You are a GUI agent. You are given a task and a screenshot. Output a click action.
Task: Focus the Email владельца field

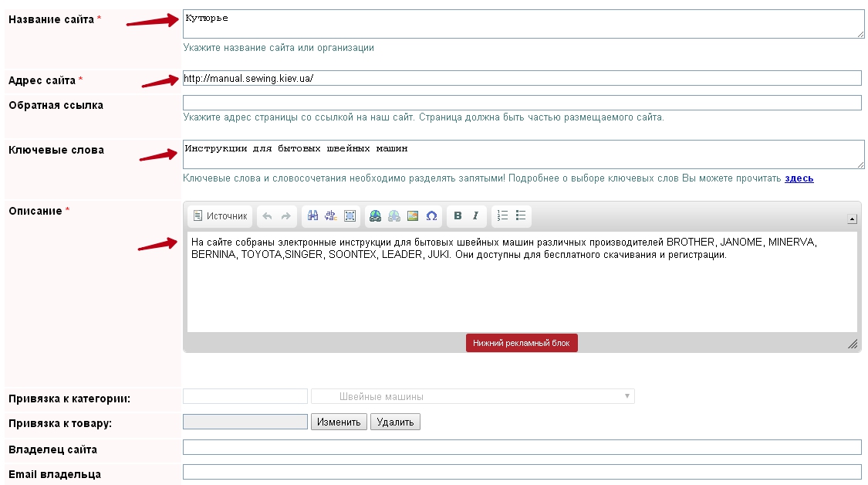click(522, 472)
